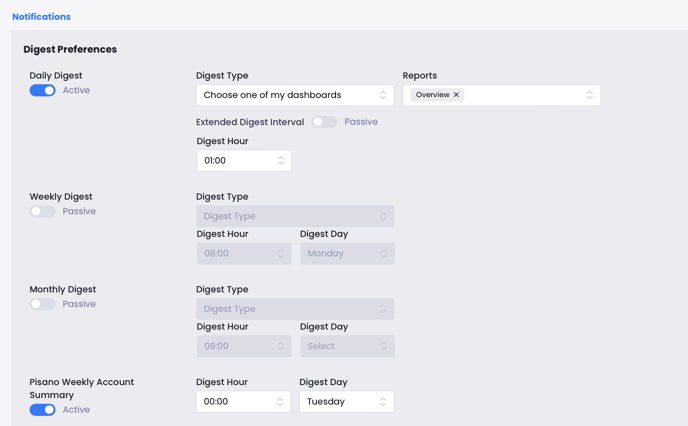The width and height of the screenshot is (688, 426).
Task: Click the Notifications heading link
Action: [41, 17]
